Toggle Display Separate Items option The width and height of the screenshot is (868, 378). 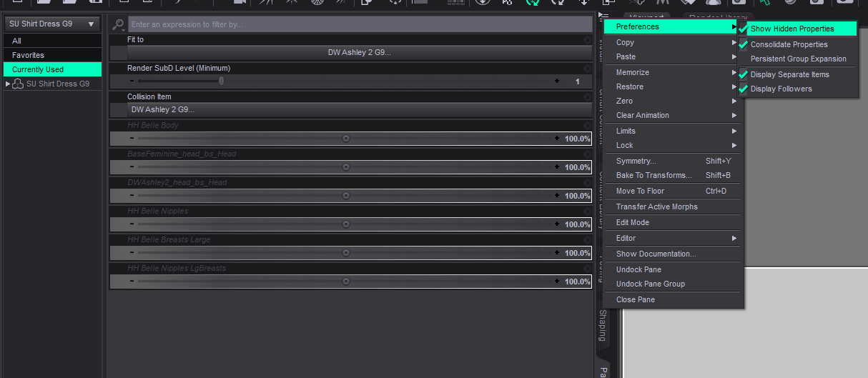pyautogui.click(x=797, y=74)
